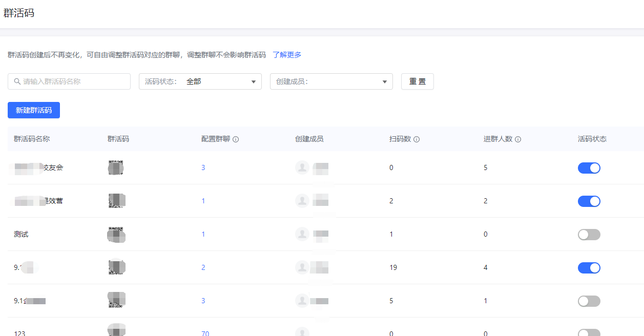Click creator avatar icon in first table row
The image size is (644, 336).
point(302,167)
